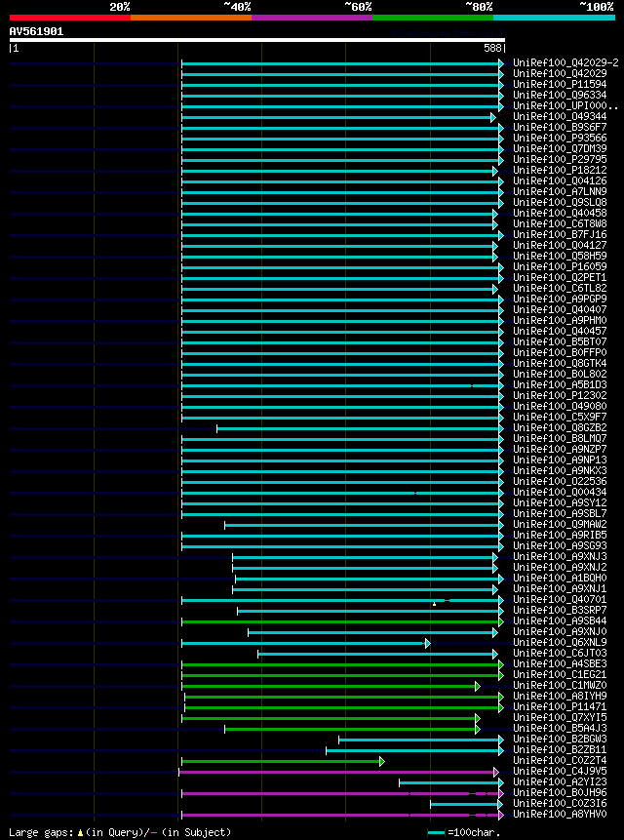Click hit label UniRef100_Q9SLQ8
Viewport: 624px width, 840px height.
(560, 203)
